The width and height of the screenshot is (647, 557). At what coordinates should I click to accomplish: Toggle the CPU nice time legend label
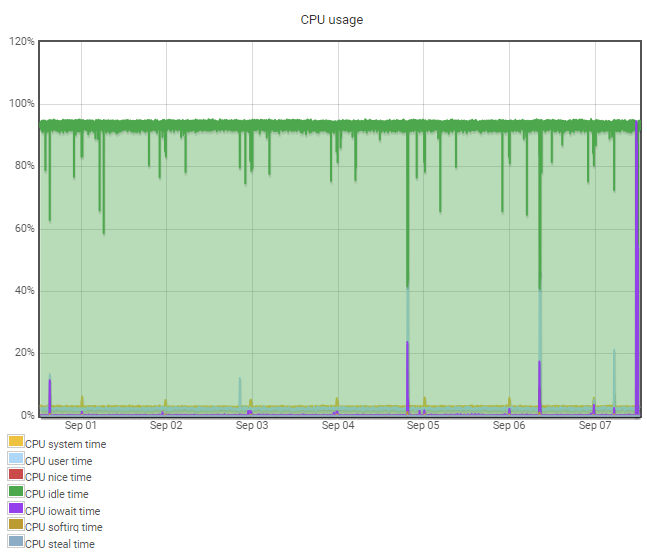coord(58,477)
